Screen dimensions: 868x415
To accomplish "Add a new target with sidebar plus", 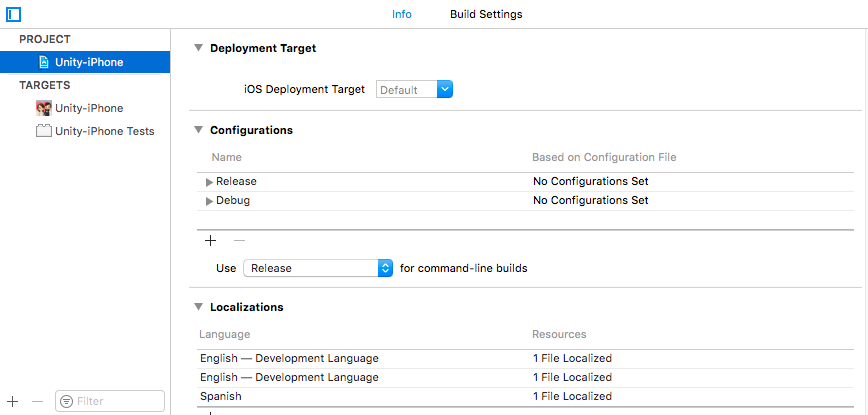I will pos(13,401).
